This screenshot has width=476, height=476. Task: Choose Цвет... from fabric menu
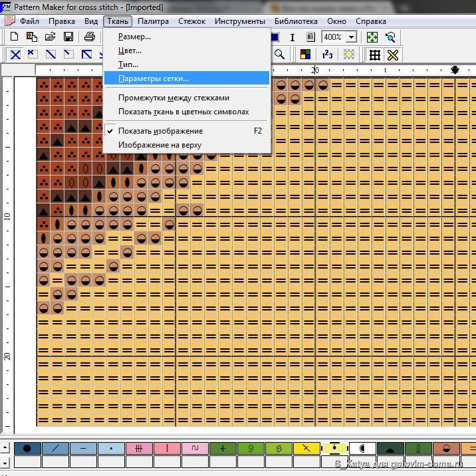[187, 51]
